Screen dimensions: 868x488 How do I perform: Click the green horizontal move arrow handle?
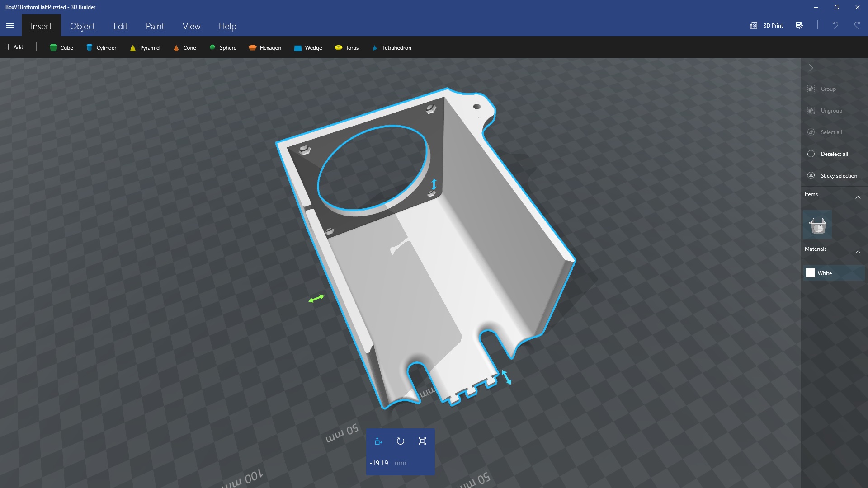[316, 298]
